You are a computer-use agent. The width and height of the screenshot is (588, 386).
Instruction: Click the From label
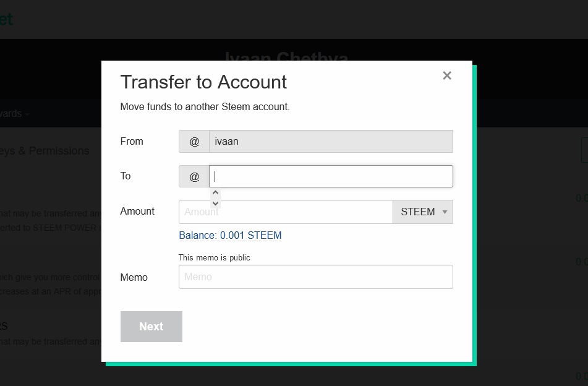132,142
